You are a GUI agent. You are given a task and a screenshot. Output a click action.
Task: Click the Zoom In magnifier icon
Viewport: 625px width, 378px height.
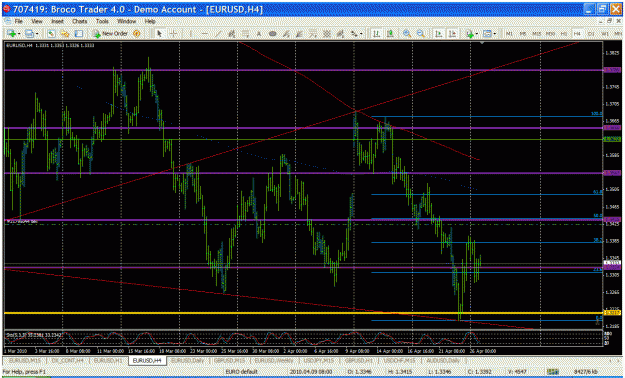tap(407, 34)
